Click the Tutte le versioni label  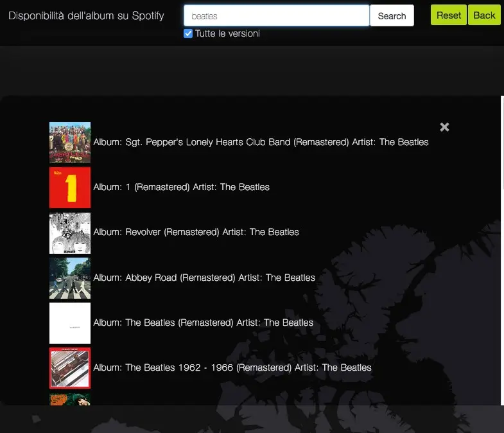[227, 33]
